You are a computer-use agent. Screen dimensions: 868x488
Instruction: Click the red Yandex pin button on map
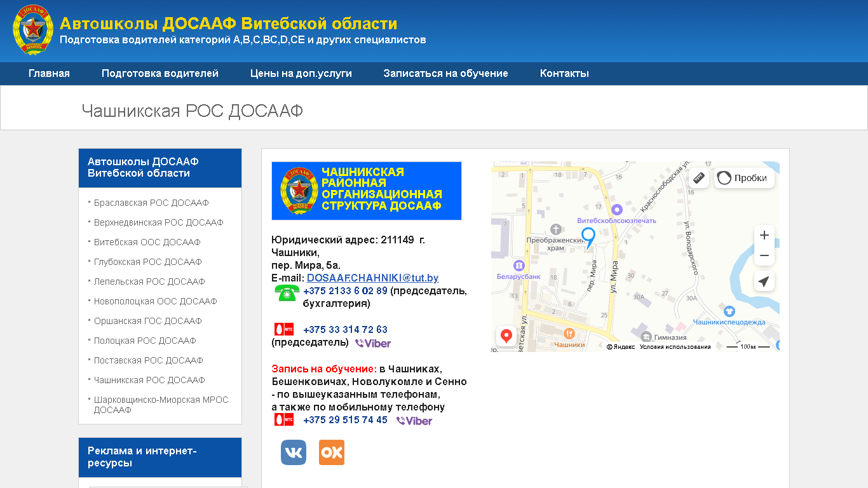506,336
